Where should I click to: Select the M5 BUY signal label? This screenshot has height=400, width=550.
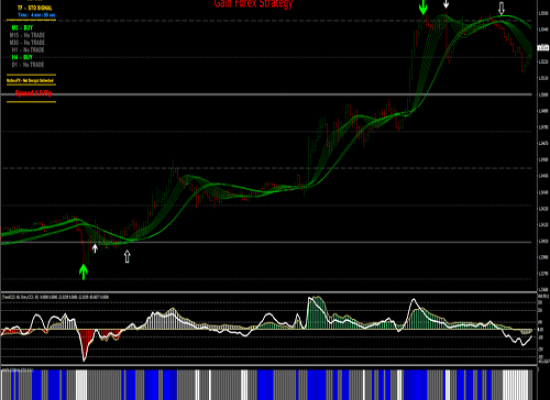[22, 28]
